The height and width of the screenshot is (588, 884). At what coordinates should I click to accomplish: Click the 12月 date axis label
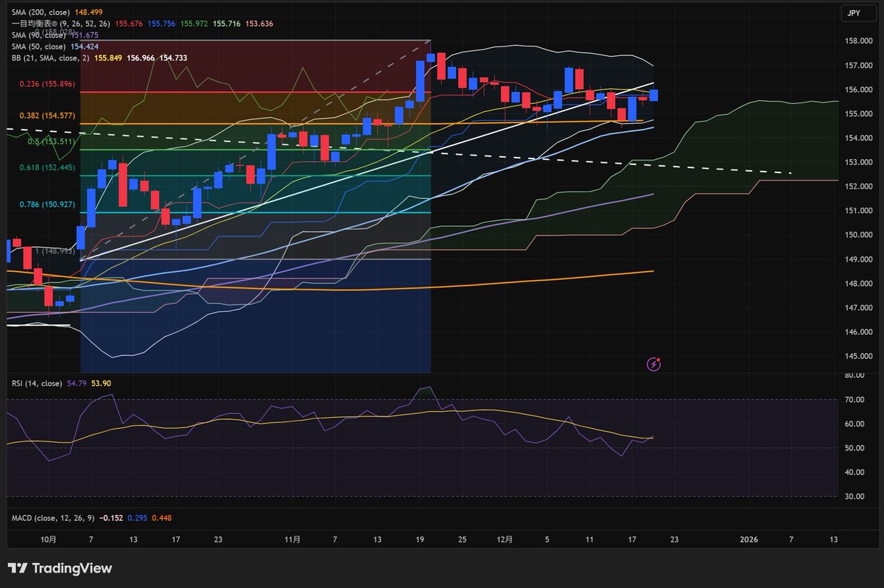506,539
